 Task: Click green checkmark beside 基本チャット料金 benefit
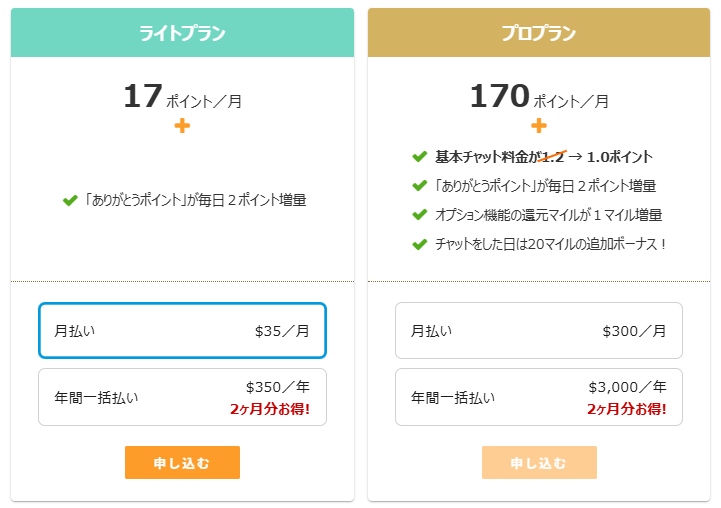click(x=419, y=156)
